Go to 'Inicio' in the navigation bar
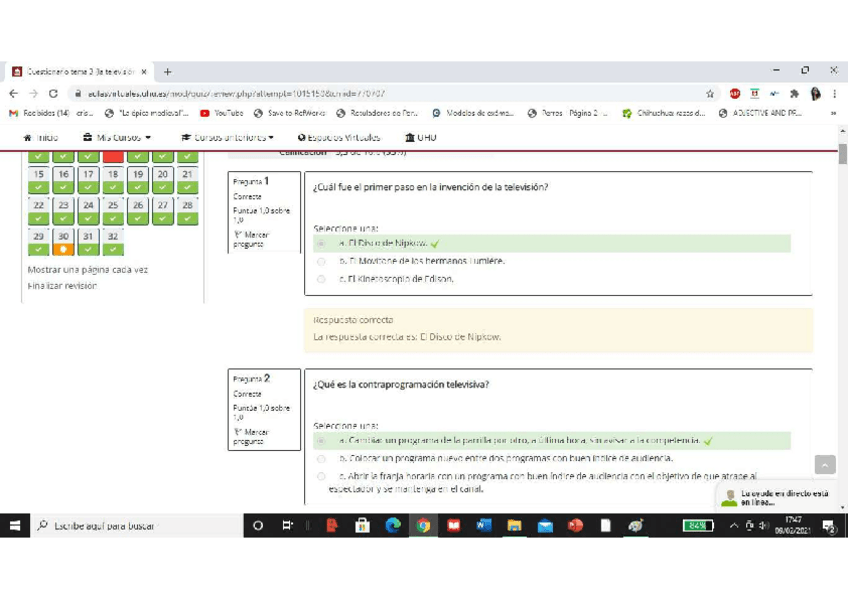Viewport: 848px width, 599px height. [41, 137]
